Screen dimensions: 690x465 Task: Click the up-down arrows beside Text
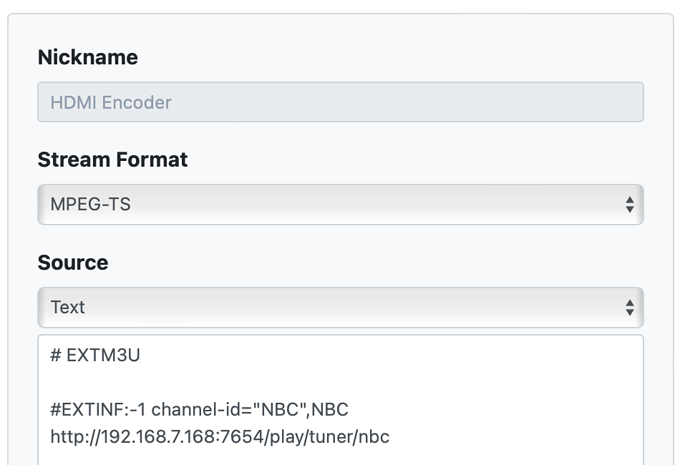click(x=629, y=307)
